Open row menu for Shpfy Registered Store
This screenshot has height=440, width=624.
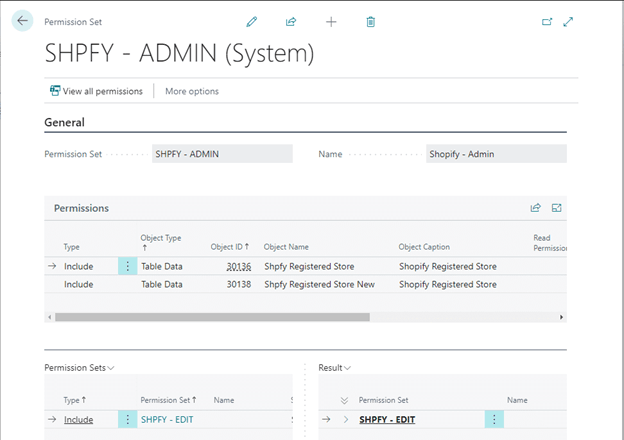pos(128,266)
